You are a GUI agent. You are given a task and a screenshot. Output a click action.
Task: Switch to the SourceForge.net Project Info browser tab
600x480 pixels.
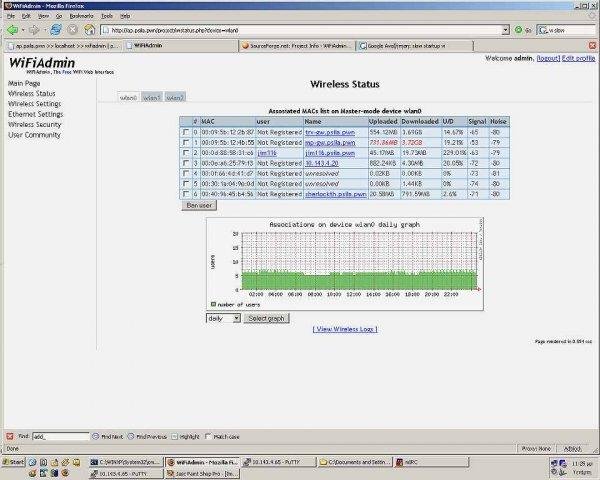pyautogui.click(x=297, y=46)
